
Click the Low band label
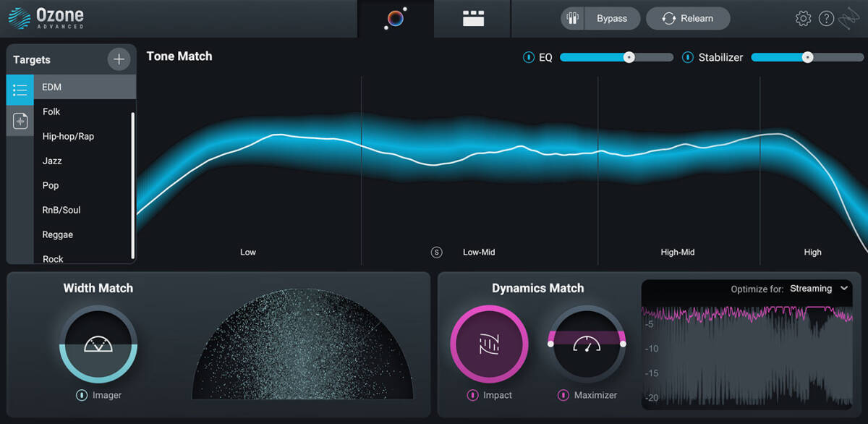tap(248, 253)
